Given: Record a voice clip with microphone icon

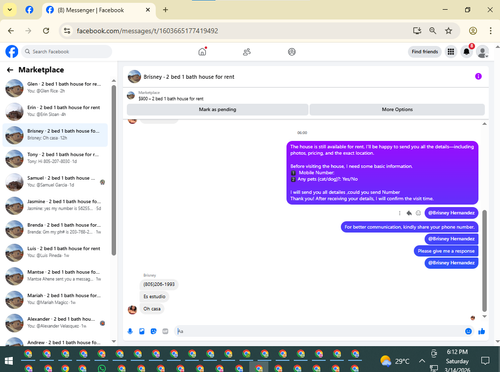Looking at the screenshot, I should click(x=130, y=331).
